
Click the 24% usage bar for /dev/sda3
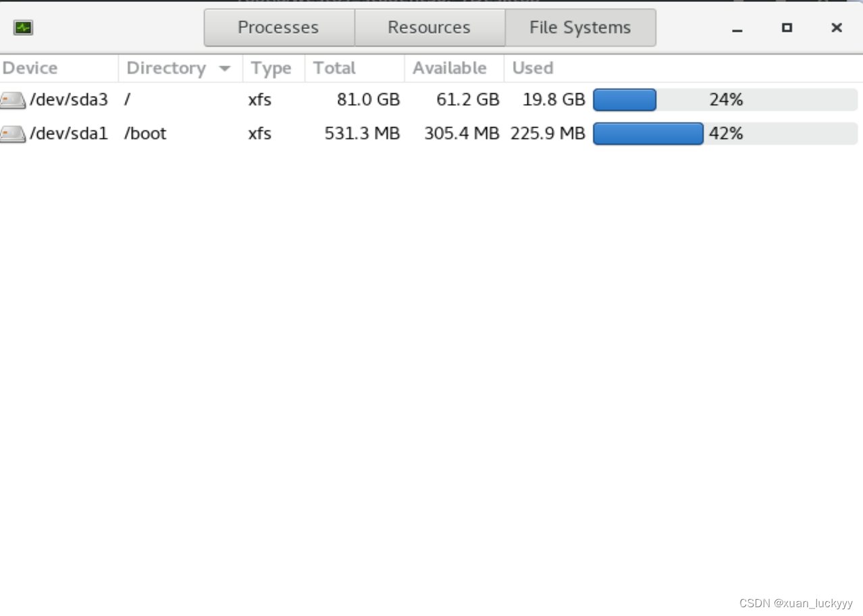(725, 100)
